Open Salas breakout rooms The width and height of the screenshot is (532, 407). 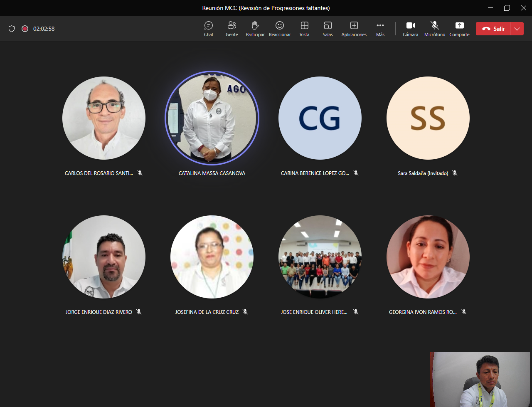[328, 29]
